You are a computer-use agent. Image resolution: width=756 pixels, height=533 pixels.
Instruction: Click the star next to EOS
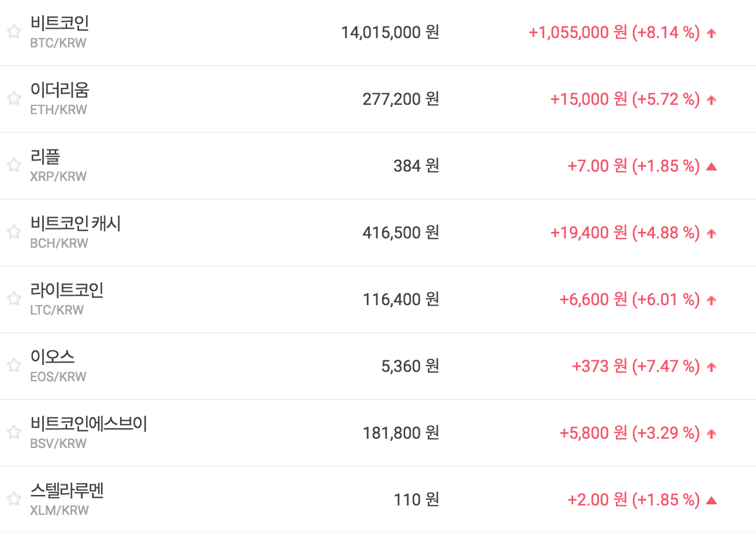(14, 365)
